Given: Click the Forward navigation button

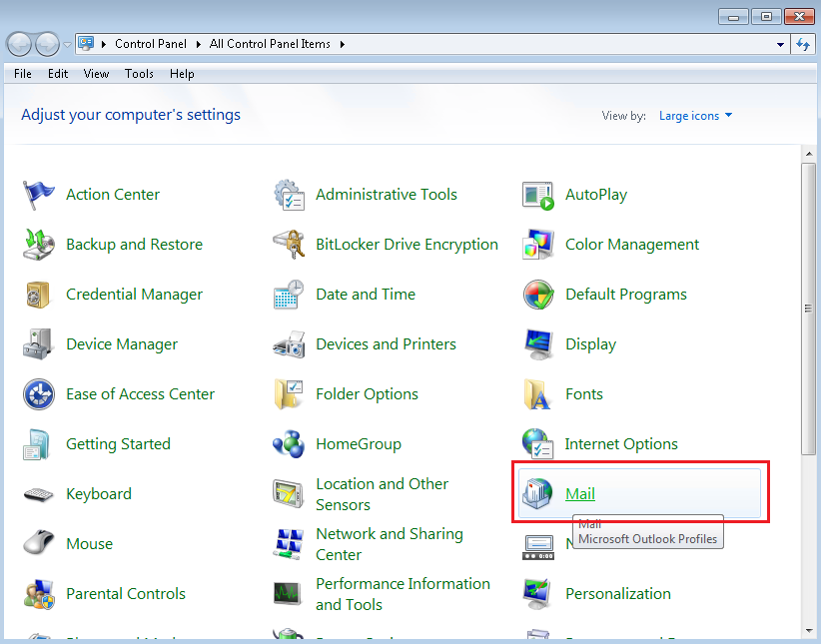Looking at the screenshot, I should [48, 44].
